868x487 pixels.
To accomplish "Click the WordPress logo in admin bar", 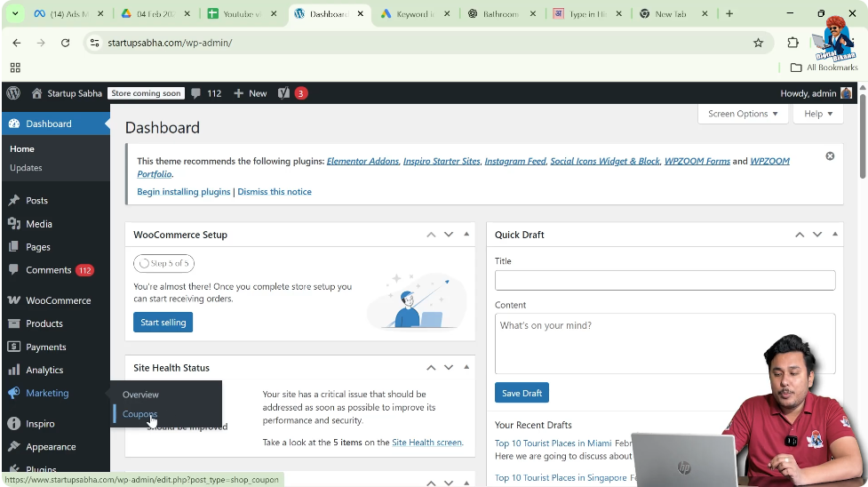I will 14,93.
